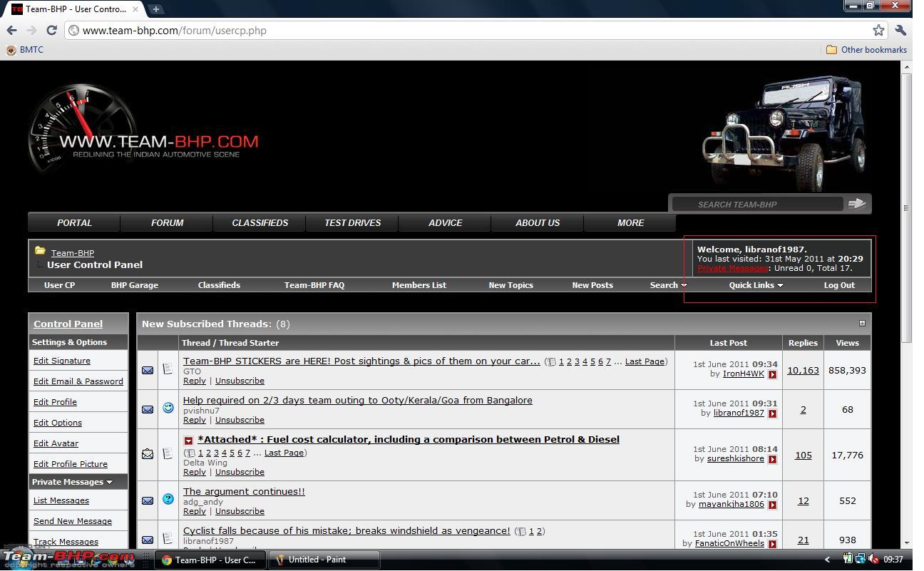Click the Team-BHP breadcrumb link
Image resolution: width=924 pixels, height=571 pixels.
coord(73,253)
